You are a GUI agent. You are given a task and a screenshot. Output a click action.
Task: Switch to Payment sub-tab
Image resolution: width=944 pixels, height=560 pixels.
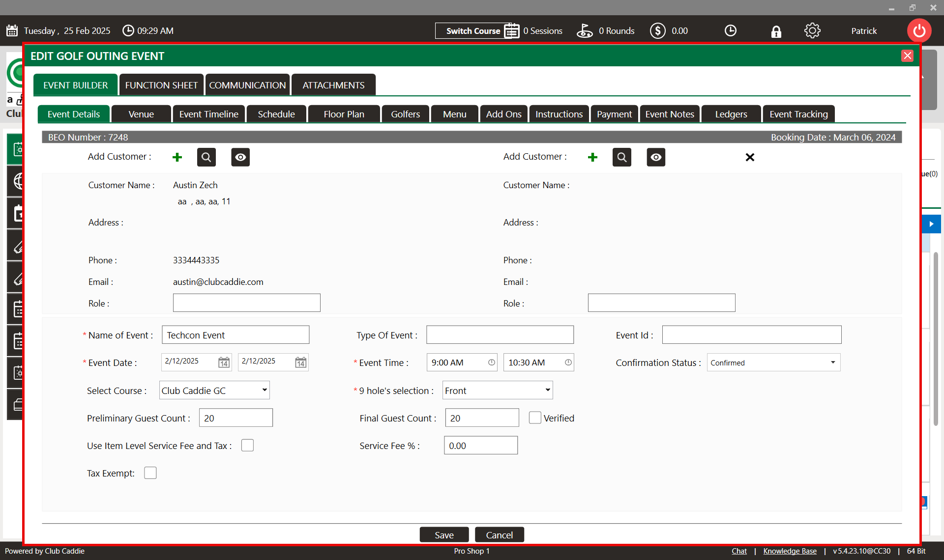click(614, 114)
